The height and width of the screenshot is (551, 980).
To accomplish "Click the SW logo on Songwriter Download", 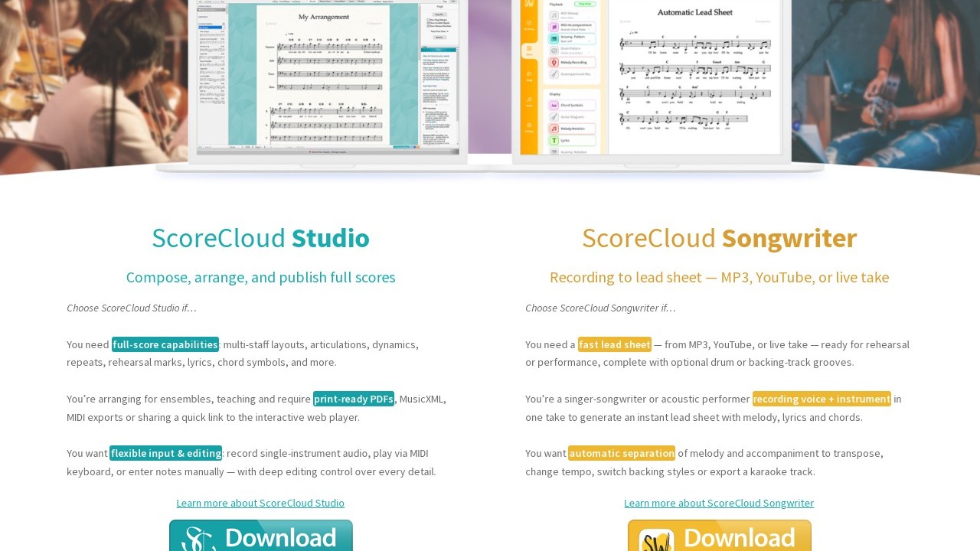I will (x=656, y=540).
